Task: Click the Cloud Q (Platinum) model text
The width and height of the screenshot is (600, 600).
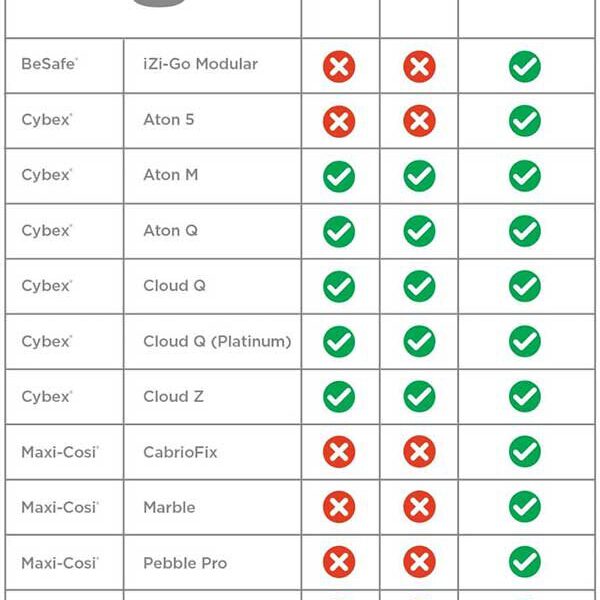Action: [x=217, y=341]
